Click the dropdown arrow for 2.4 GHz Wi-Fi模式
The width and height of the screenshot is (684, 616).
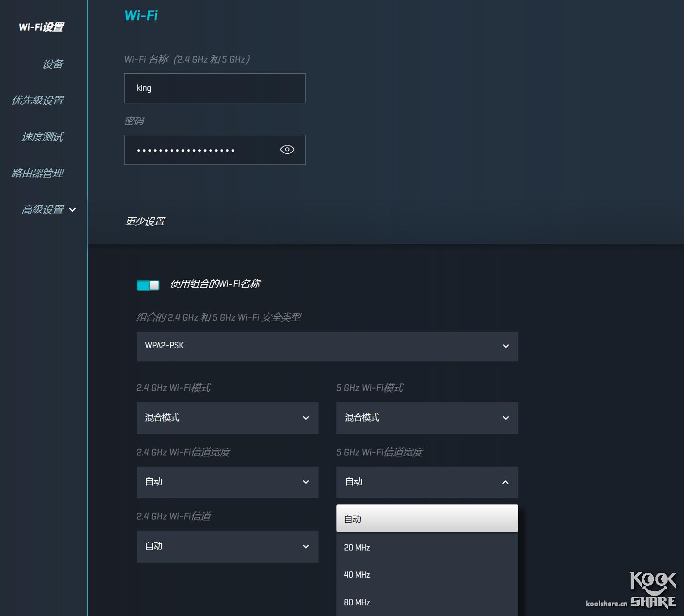[x=305, y=418]
